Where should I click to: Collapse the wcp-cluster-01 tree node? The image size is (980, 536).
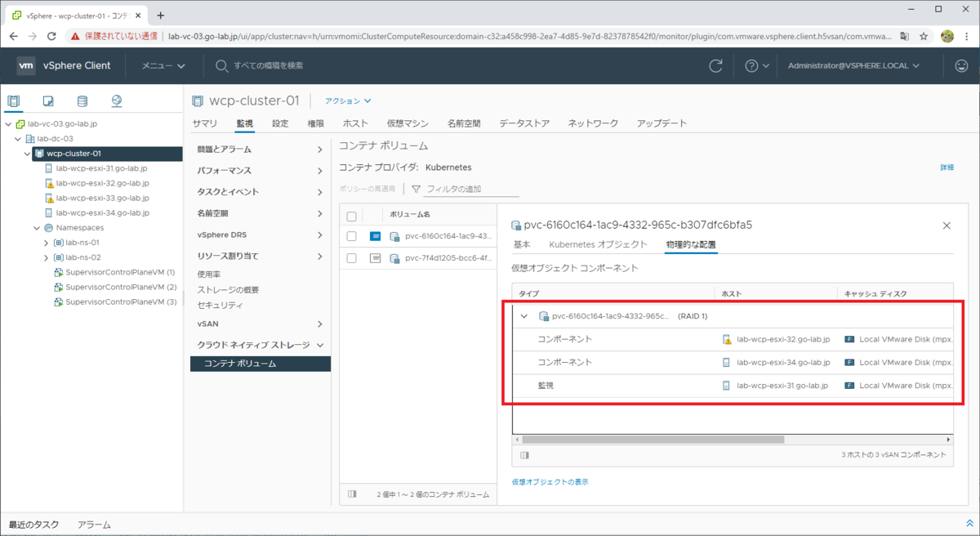tap(27, 154)
